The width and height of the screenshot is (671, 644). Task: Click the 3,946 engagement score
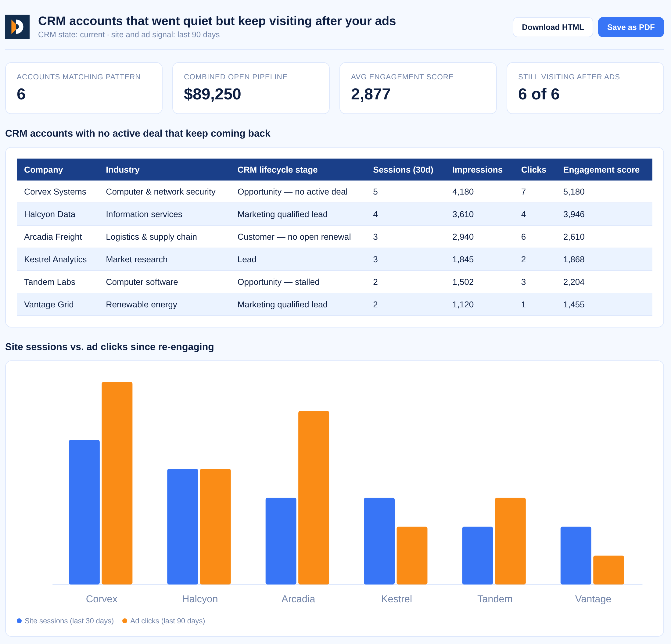pyautogui.click(x=574, y=214)
